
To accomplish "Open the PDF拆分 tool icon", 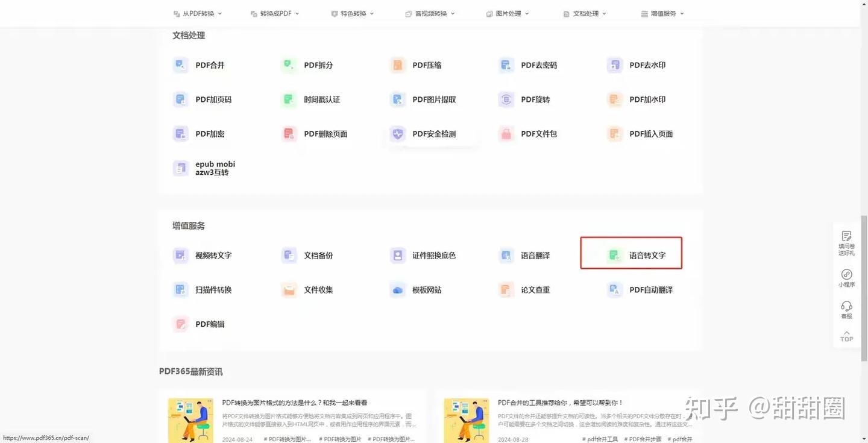I will tap(289, 65).
